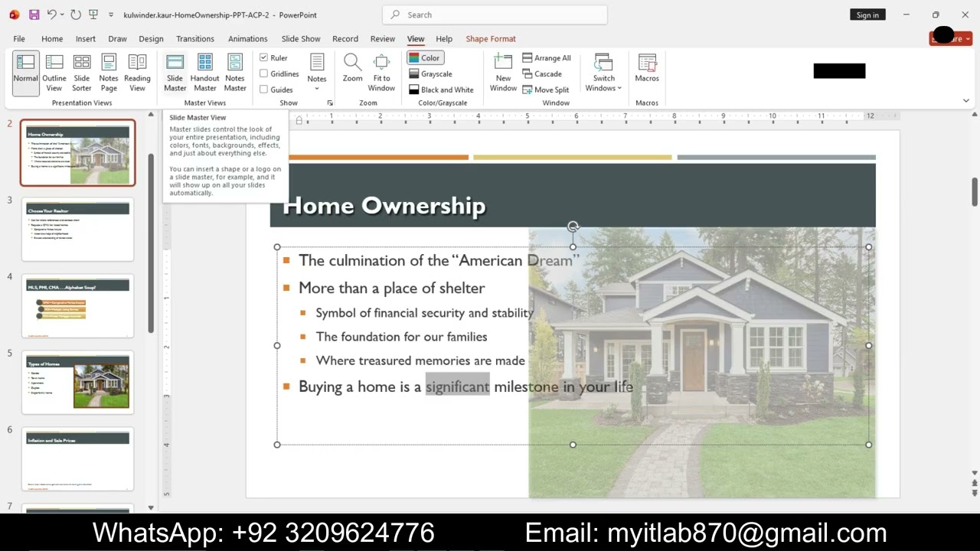980x551 pixels.
Task: Click 'The foundation for our families' bullet
Action: click(401, 337)
